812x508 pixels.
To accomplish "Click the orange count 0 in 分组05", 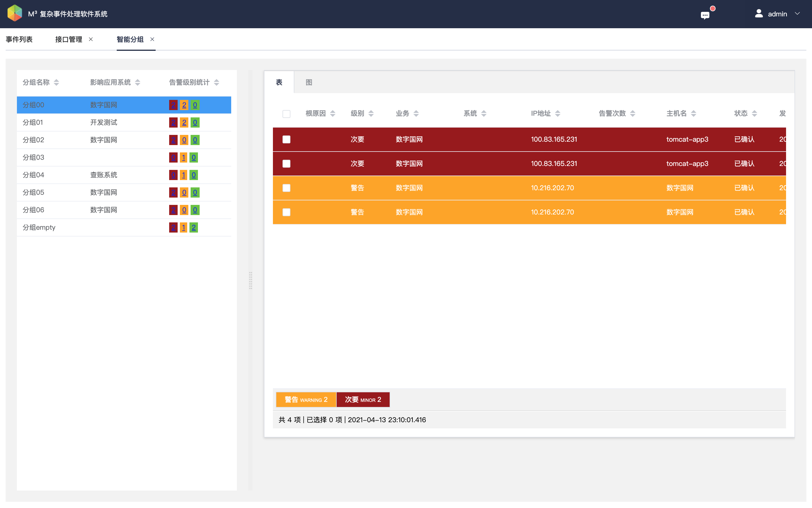I will (x=184, y=192).
